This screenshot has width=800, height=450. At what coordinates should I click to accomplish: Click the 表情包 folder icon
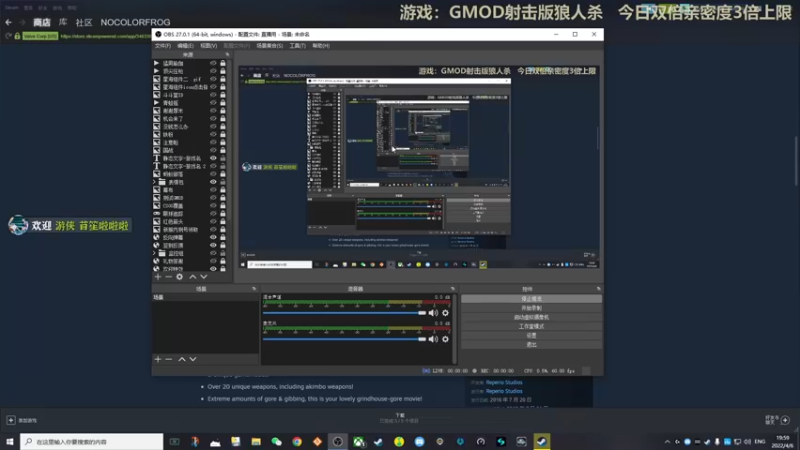click(162, 182)
